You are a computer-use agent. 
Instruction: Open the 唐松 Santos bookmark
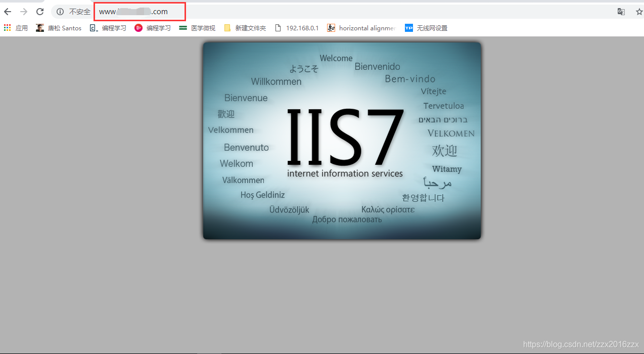pyautogui.click(x=59, y=28)
